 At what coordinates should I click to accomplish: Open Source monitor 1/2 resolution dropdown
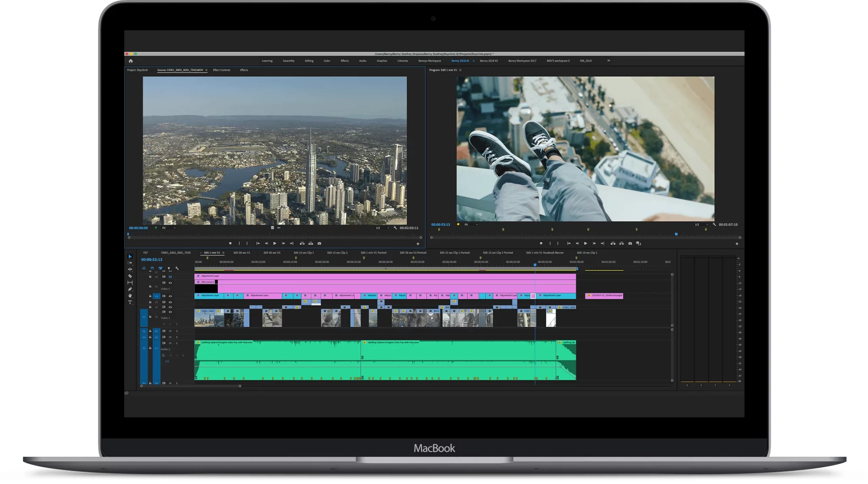[382, 228]
